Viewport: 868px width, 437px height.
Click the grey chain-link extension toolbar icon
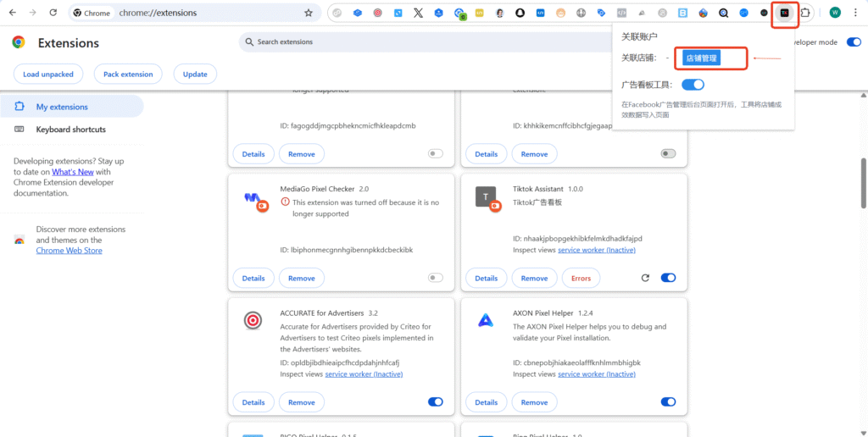pyautogui.click(x=337, y=13)
